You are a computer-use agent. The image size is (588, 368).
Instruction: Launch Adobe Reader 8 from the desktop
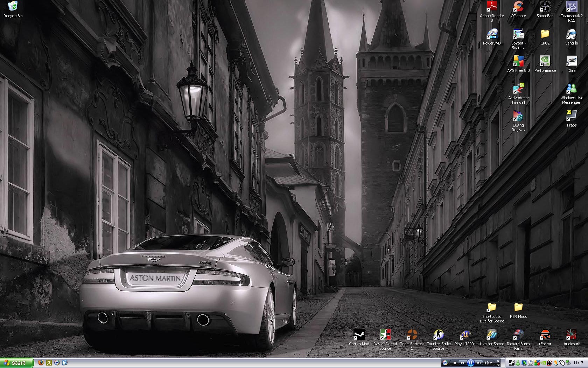pyautogui.click(x=492, y=12)
